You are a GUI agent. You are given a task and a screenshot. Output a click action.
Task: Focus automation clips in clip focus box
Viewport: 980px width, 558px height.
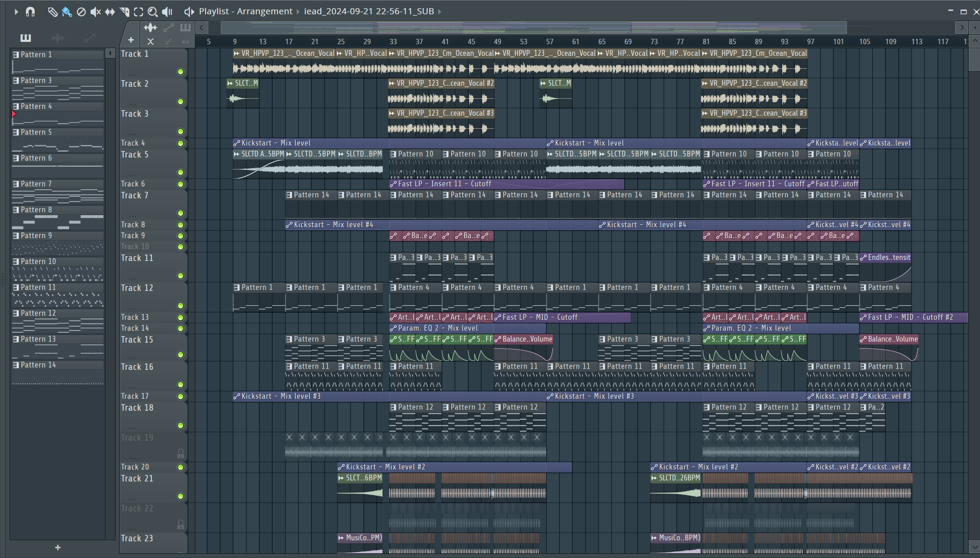169,28
